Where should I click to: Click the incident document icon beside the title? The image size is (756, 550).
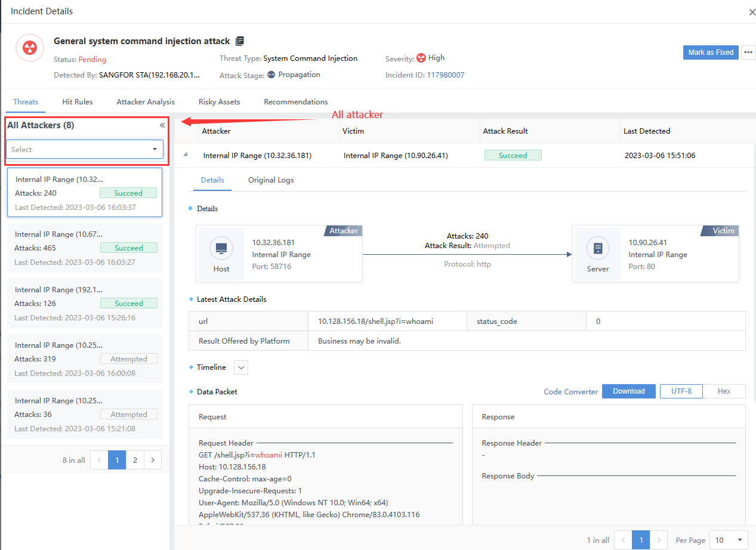point(240,41)
